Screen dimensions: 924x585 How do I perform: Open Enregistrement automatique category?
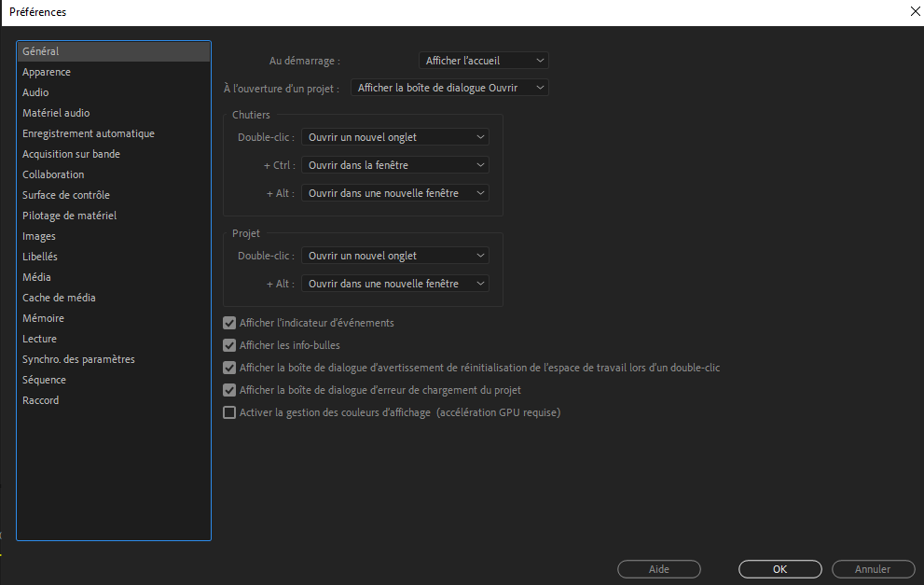[89, 133]
